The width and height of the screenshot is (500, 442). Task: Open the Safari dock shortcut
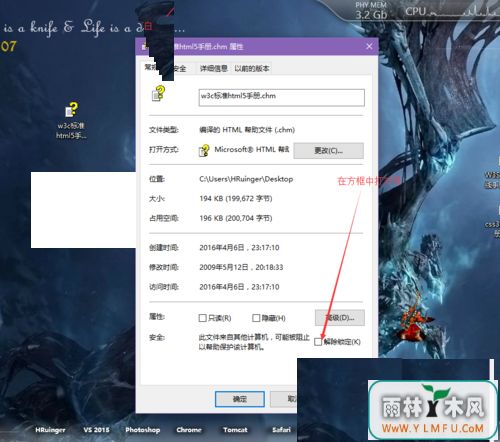pyautogui.click(x=281, y=430)
